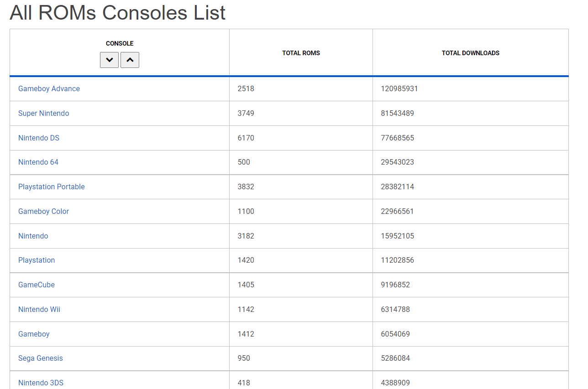The width and height of the screenshot is (588, 389).
Task: Click downloads count 22966561
Action: coord(398,211)
